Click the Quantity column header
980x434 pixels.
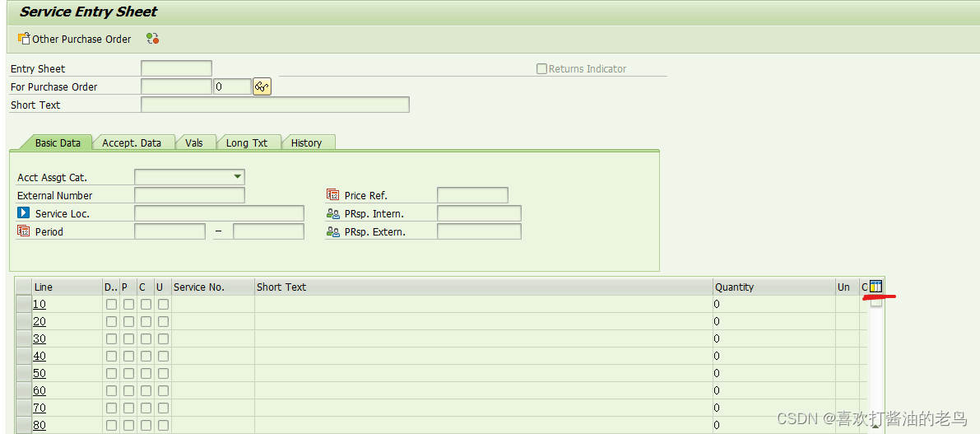click(774, 287)
